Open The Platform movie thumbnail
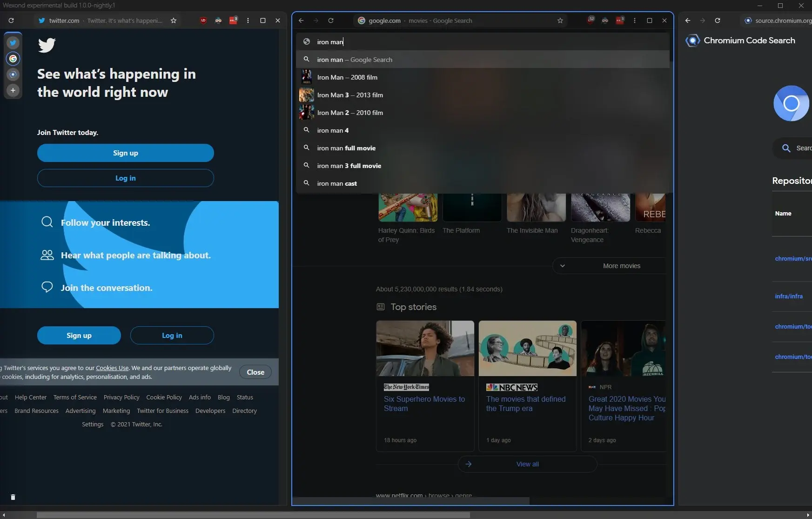The width and height of the screenshot is (812, 519). (x=472, y=208)
